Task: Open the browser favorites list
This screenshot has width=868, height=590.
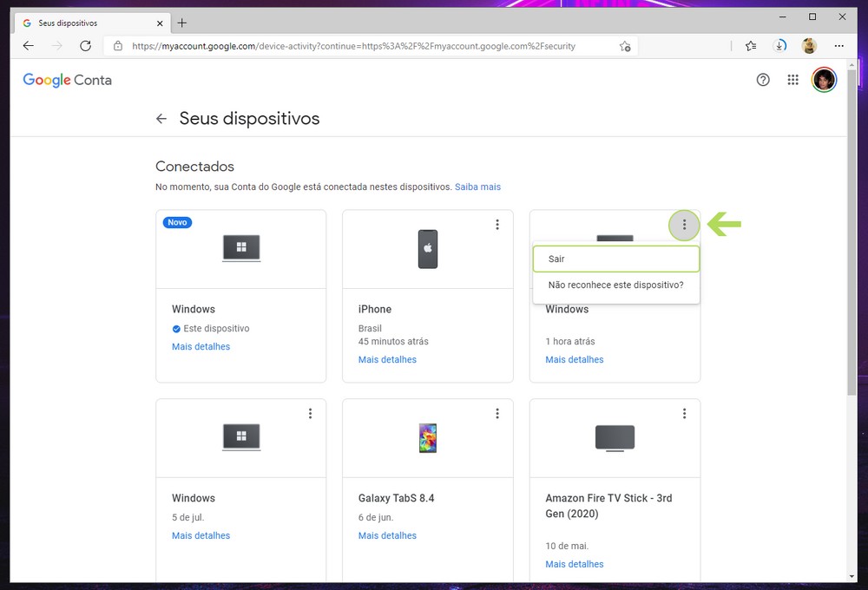Action: coord(751,46)
